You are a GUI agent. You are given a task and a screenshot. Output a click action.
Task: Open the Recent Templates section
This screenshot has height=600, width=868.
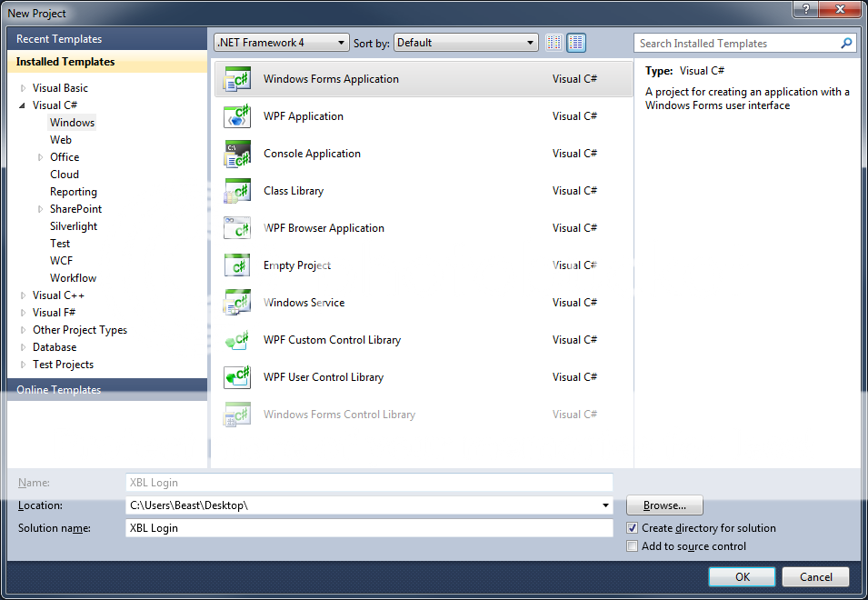(x=59, y=39)
